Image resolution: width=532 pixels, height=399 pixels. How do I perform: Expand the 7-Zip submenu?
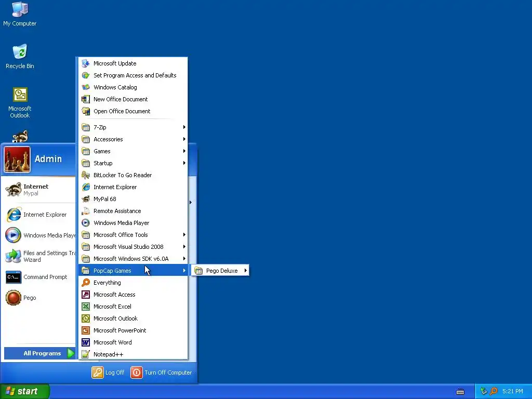pyautogui.click(x=132, y=127)
